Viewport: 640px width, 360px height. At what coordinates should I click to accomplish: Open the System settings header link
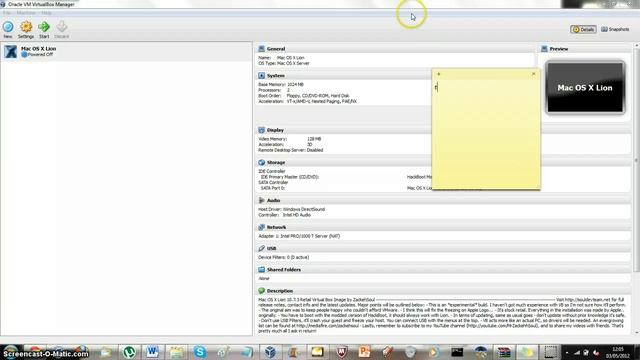point(276,76)
